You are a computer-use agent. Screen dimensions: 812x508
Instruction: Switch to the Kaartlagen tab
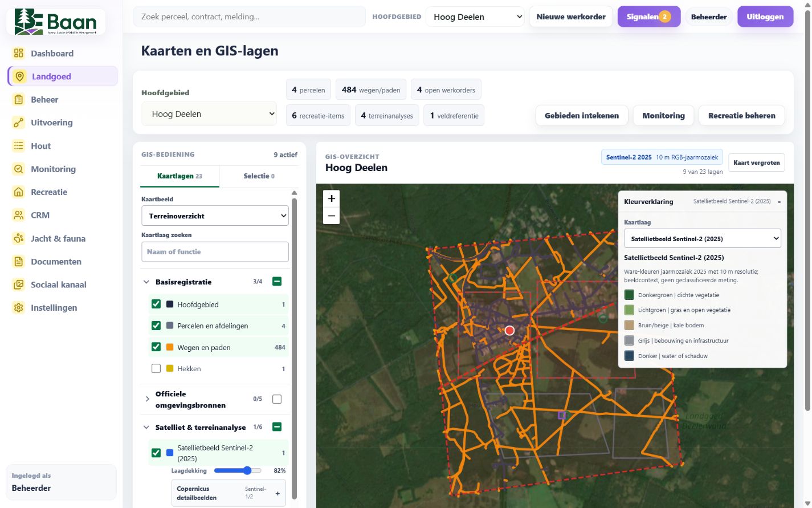point(179,176)
